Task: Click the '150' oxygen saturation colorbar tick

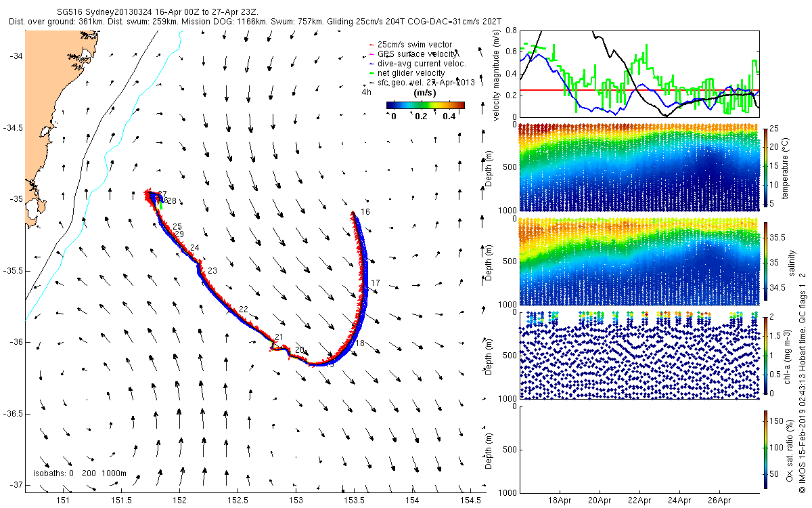Action: (777, 423)
